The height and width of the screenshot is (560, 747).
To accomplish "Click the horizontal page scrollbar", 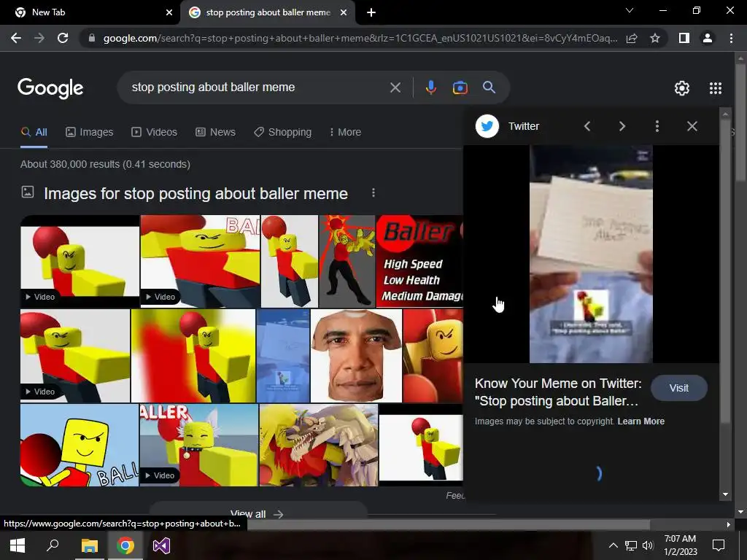I will tap(448, 524).
